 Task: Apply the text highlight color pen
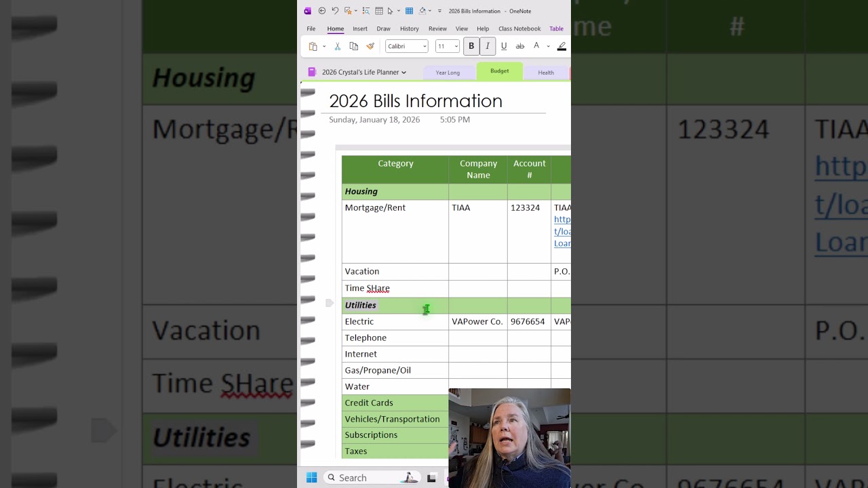pyautogui.click(x=561, y=46)
